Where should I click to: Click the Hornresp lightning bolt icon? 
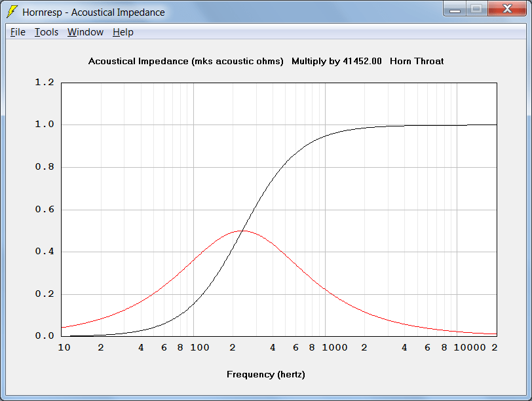[x=12, y=12]
